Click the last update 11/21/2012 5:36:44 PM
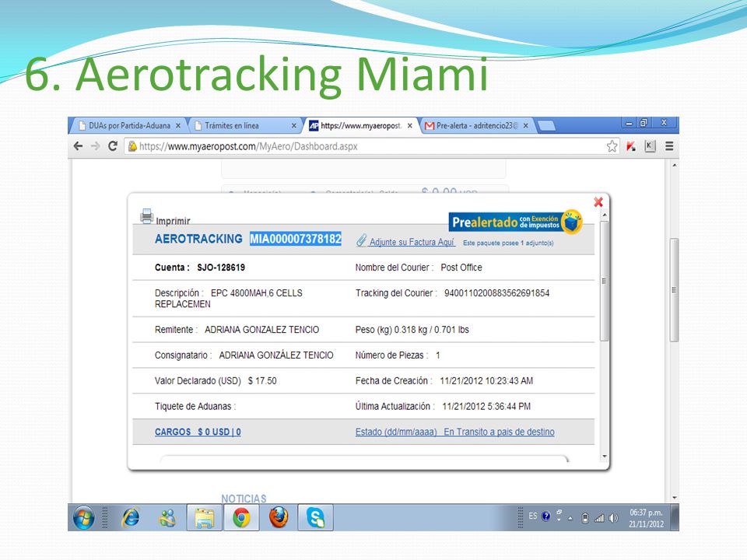Screen dimensions: 747x560 [486, 407]
